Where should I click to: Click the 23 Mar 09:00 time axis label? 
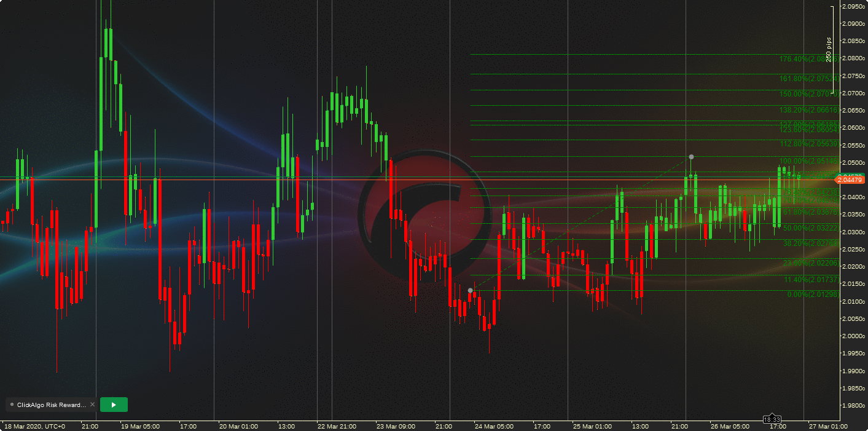396,426
